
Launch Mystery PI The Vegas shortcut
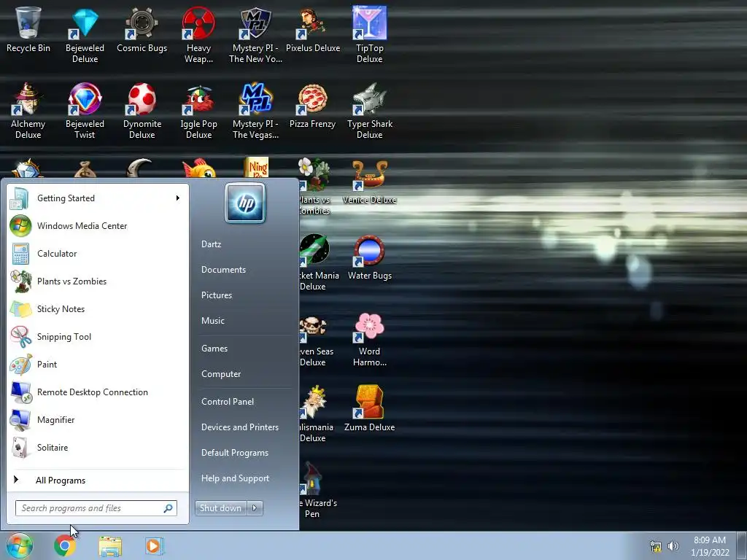(255, 111)
